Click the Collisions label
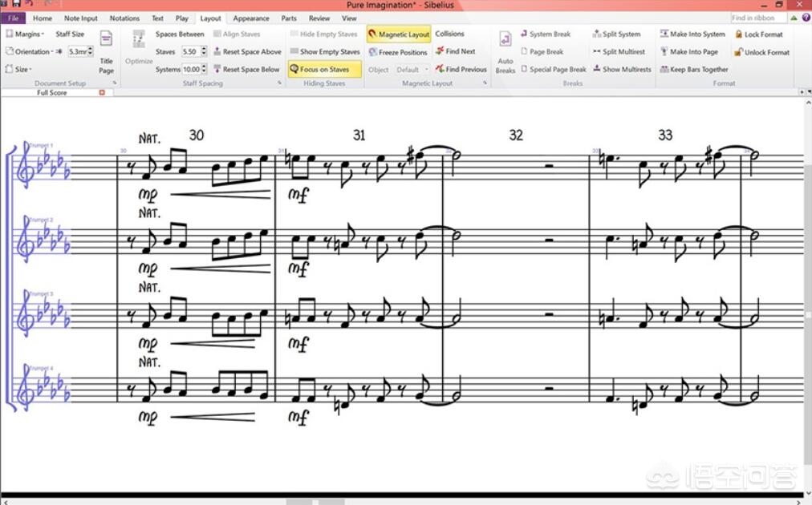The height and width of the screenshot is (505, 812). point(449,34)
